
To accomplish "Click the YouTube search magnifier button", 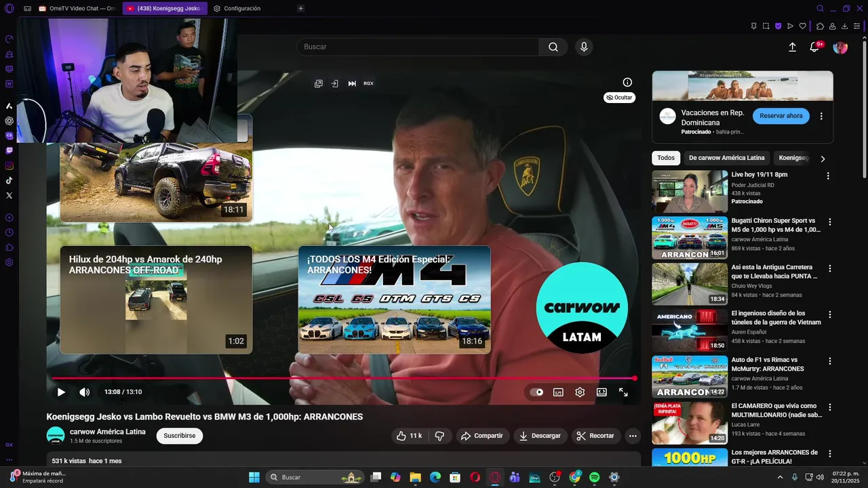I will click(x=553, y=47).
